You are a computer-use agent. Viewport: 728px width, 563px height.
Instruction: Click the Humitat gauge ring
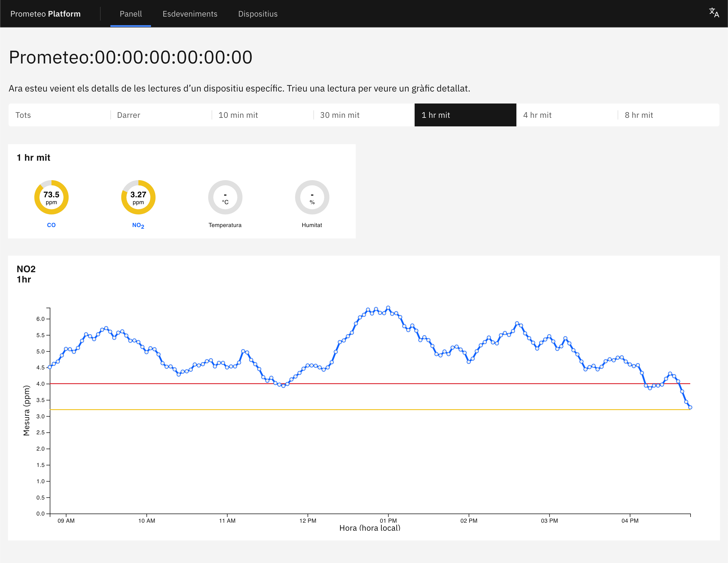click(x=312, y=197)
